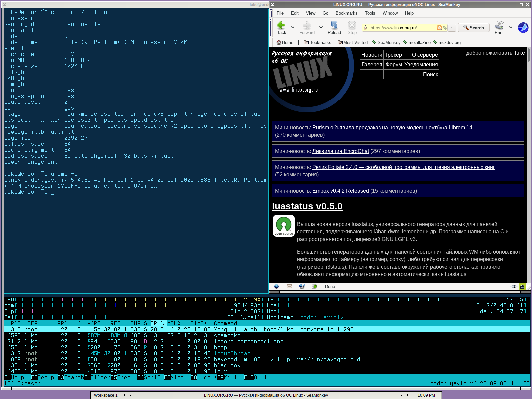Open Composer from status bar icon

click(x=302, y=286)
